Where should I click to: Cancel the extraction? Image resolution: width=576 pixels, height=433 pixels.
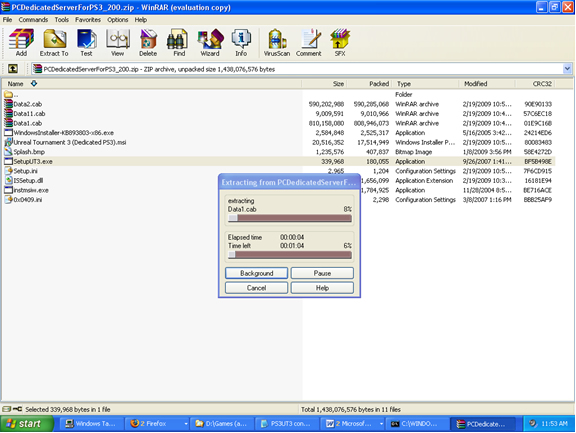click(256, 288)
